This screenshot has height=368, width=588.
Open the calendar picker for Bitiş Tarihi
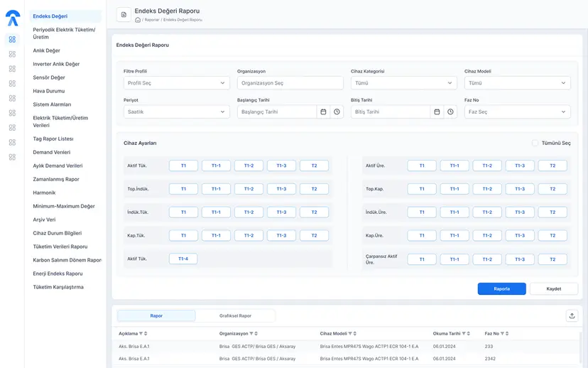click(437, 112)
